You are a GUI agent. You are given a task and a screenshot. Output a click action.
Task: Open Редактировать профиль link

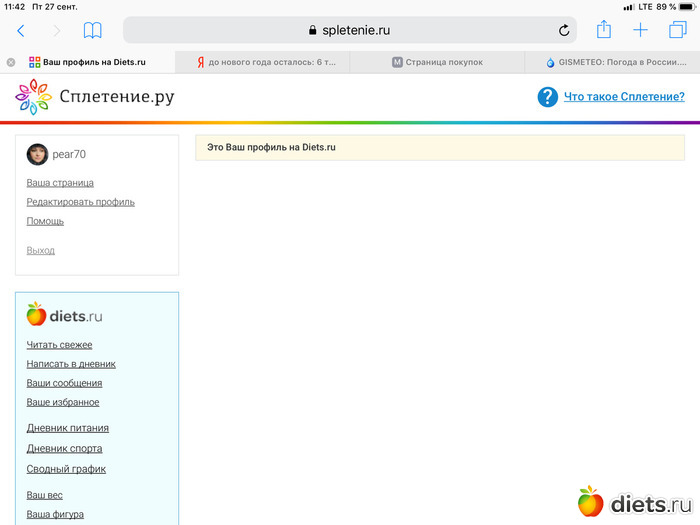click(80, 202)
